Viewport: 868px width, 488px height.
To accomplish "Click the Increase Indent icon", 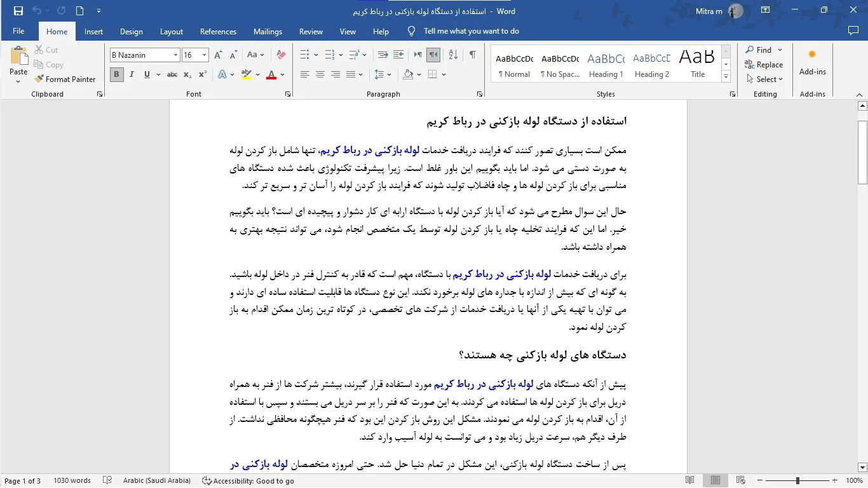I will 398,55.
